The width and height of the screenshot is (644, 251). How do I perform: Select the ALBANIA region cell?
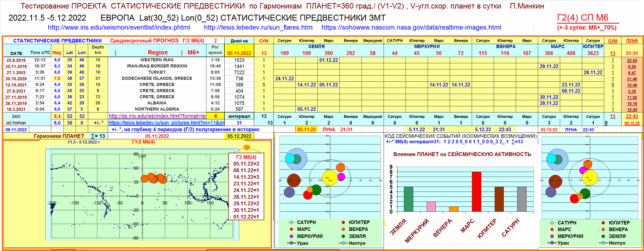(x=157, y=103)
